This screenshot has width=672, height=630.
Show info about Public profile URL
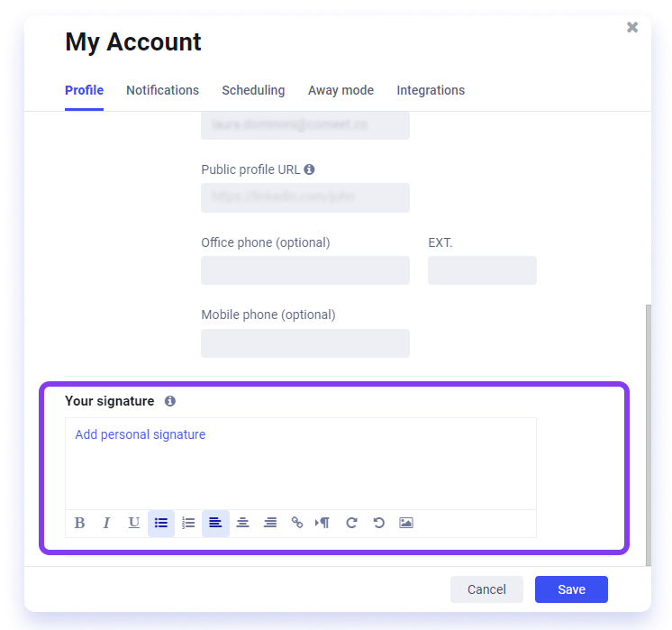click(310, 169)
